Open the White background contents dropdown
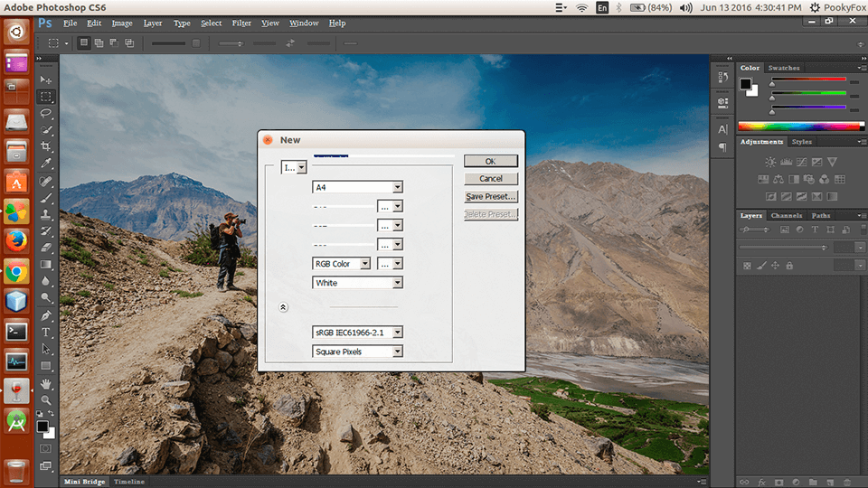This screenshot has height=488, width=868. [x=357, y=283]
